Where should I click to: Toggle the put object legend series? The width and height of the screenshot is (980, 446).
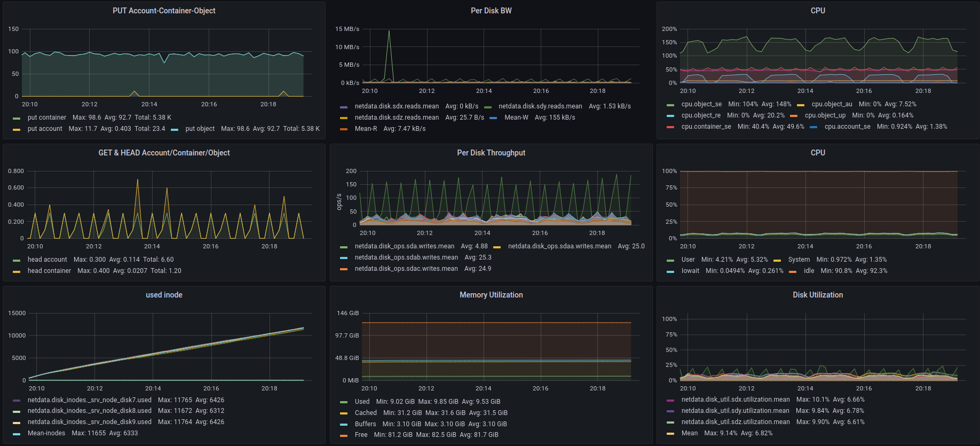point(200,129)
